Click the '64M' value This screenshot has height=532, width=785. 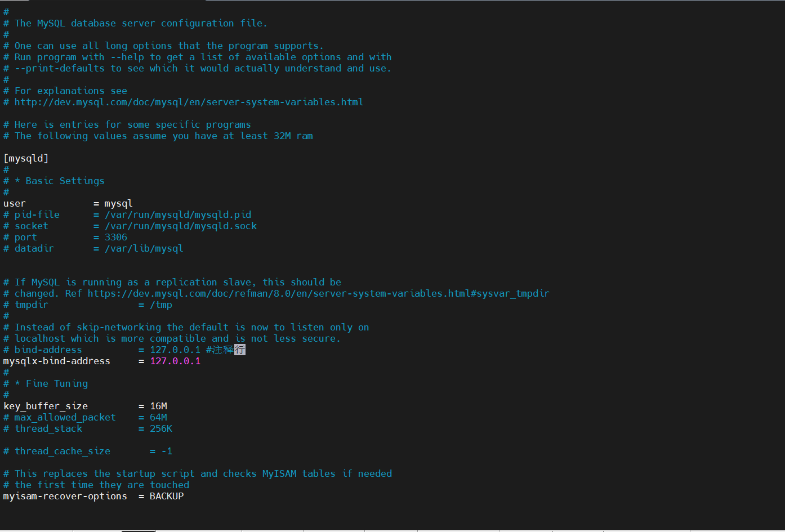158,417
